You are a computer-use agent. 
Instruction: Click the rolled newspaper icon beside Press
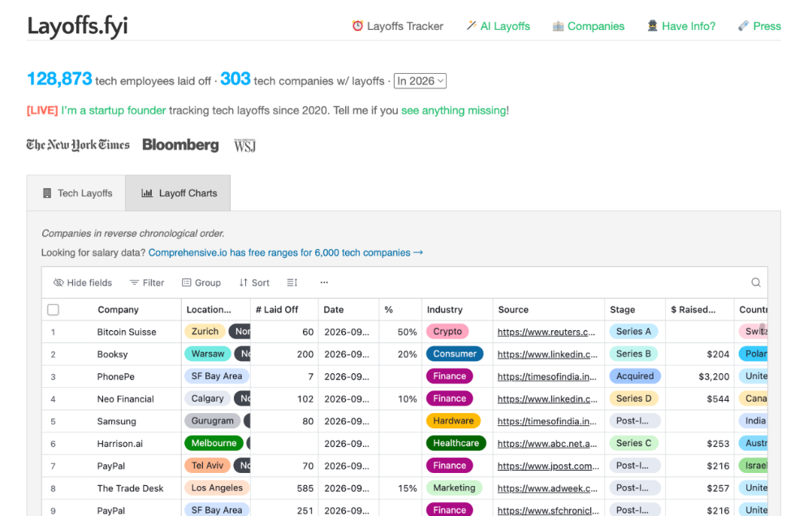[x=743, y=25]
